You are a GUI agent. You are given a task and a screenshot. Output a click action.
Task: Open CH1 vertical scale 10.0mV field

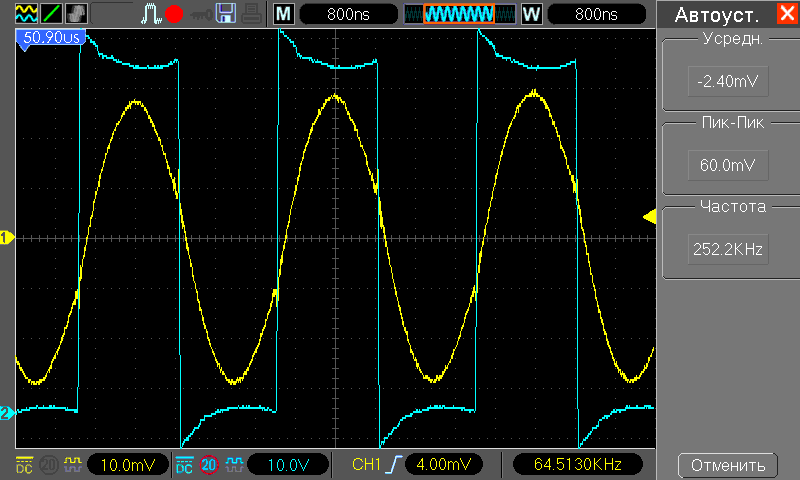tap(128, 465)
